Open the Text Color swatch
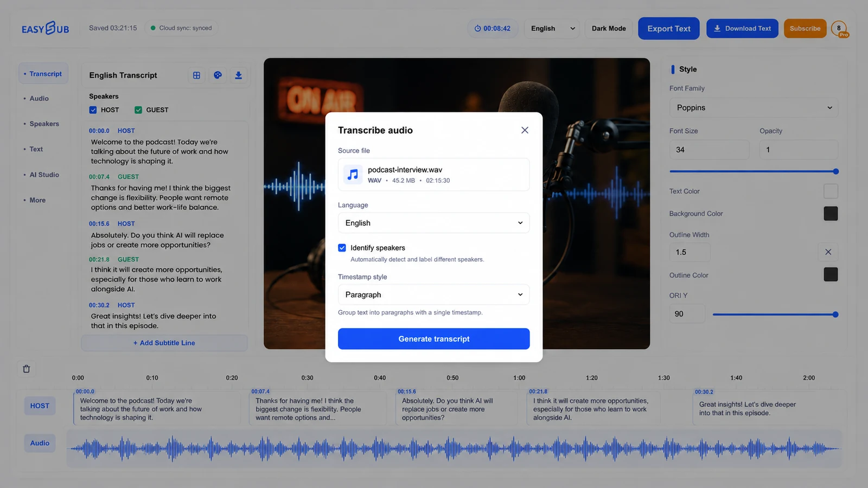868x488 pixels. point(831,191)
